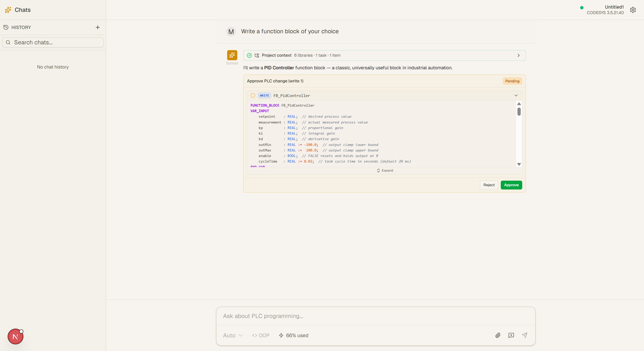Click '6 libraries · 1 task · 1 item' text
The image size is (644, 351).
(317, 55)
